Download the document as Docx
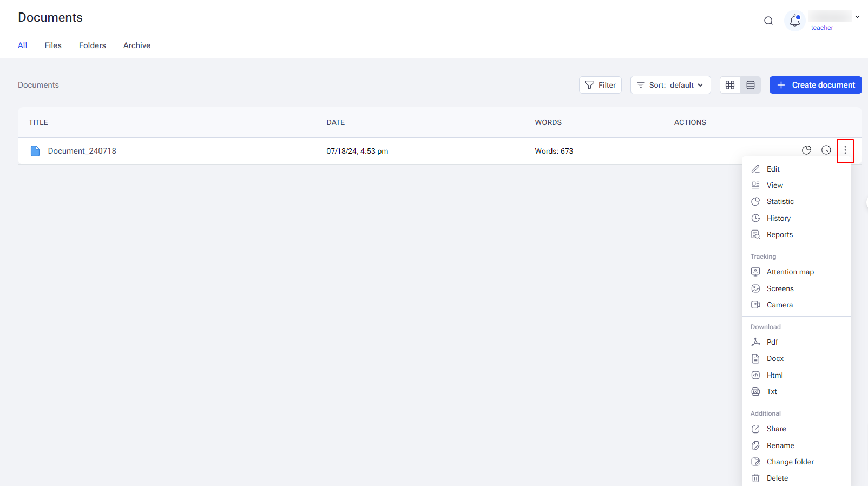Image resolution: width=868 pixels, height=486 pixels. [x=797, y=358]
